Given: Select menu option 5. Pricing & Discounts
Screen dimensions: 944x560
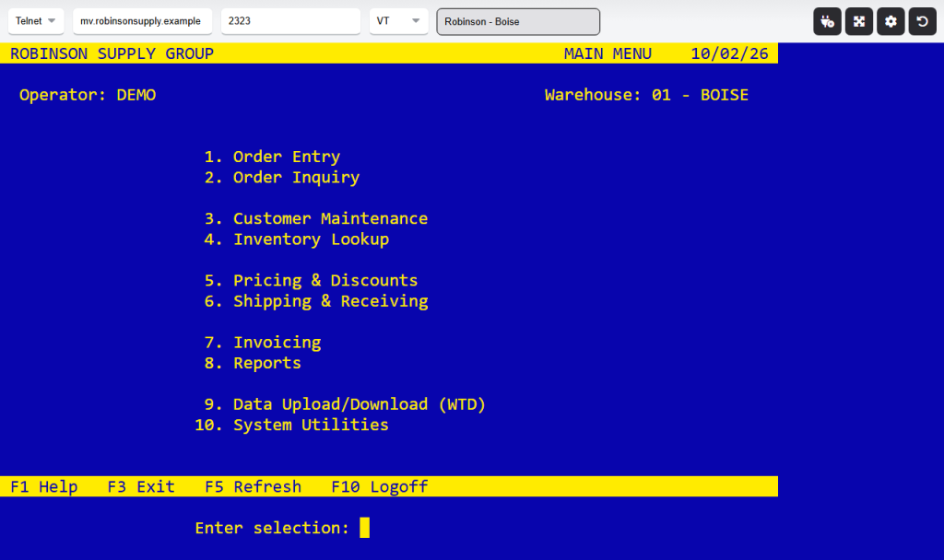Looking at the screenshot, I should coord(311,280).
